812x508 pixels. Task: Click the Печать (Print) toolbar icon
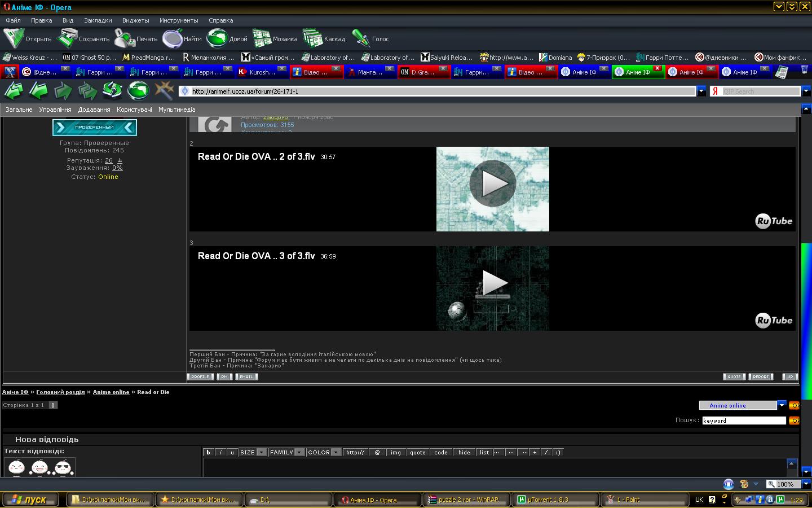pos(124,38)
